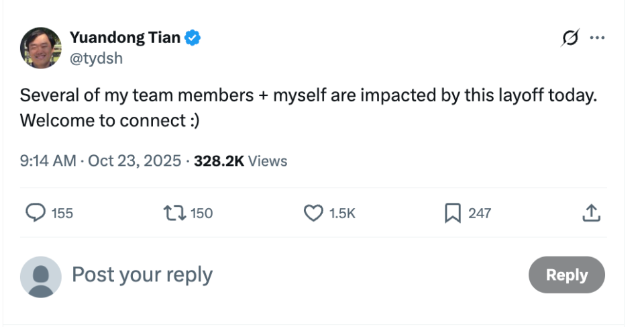
Task: Like the tweet with the heart icon
Action: point(313,213)
